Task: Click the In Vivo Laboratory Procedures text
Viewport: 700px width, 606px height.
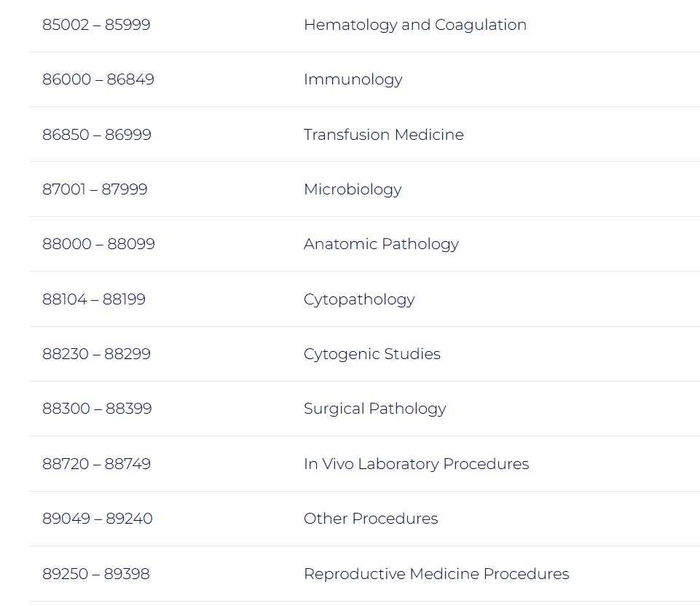Action: (x=416, y=464)
